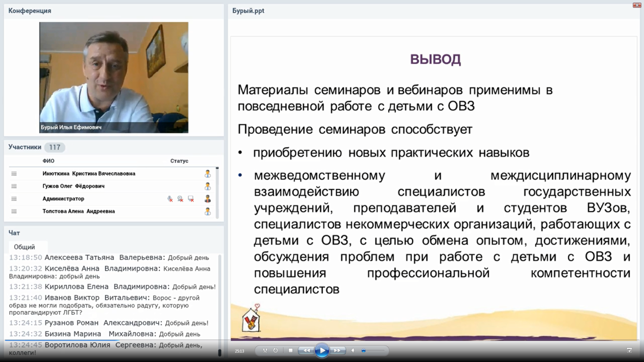This screenshot has height=362, width=644.
Task: Click the Чат panel title
Action: pyautogui.click(x=14, y=233)
